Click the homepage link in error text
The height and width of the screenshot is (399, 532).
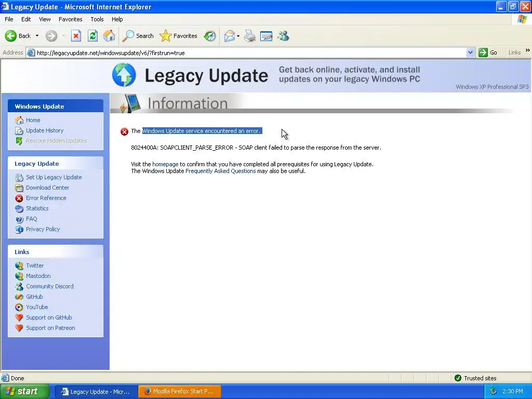pos(165,164)
